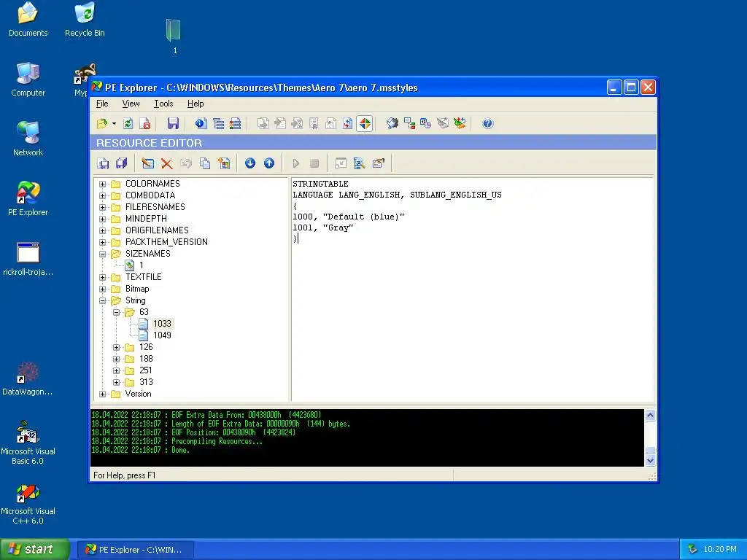Click the red X Delete Resource icon

(x=167, y=163)
